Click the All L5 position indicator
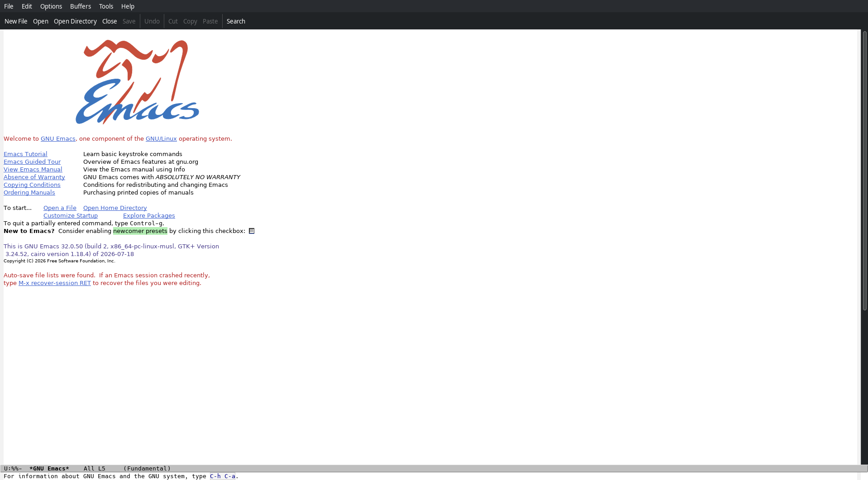 tap(95, 469)
